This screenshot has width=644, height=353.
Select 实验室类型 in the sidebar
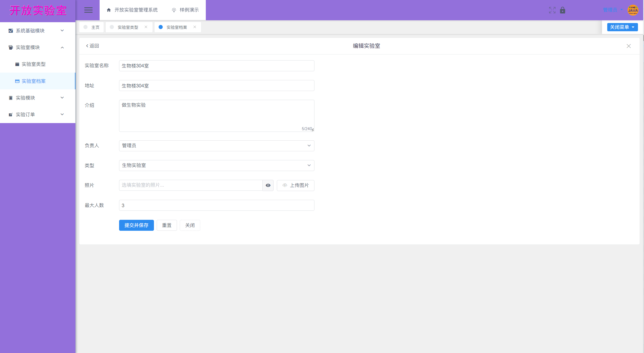coord(38,64)
